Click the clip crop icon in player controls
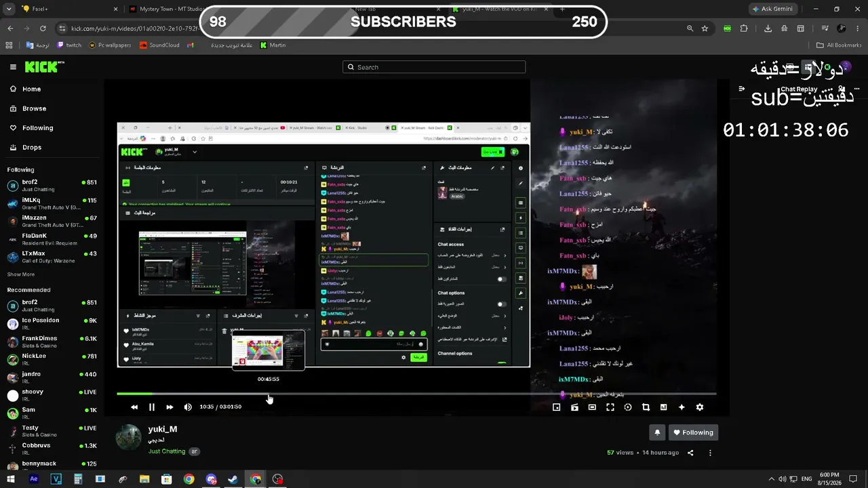This screenshot has width=868, height=488. pyautogui.click(x=646, y=407)
